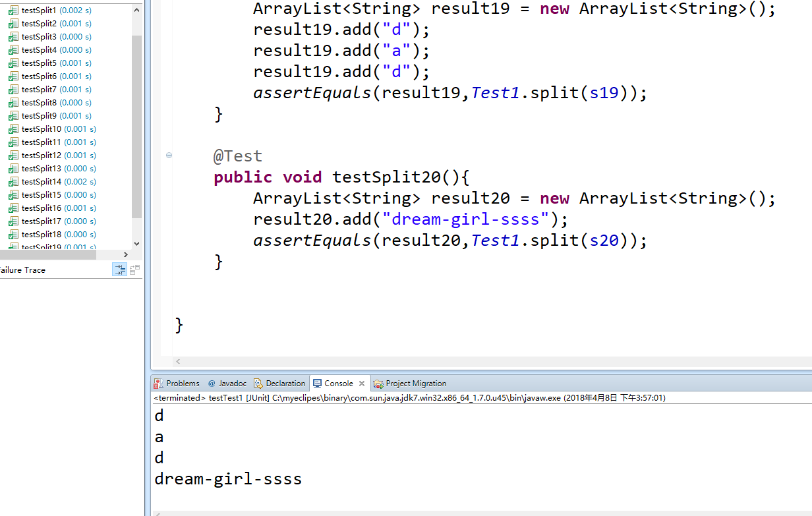812x516 pixels.
Task: Click the passed-test icon beside testSplit13
Action: tap(13, 169)
